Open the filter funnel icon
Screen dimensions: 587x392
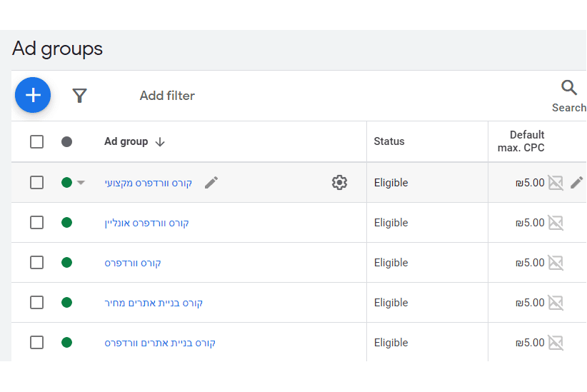(79, 96)
